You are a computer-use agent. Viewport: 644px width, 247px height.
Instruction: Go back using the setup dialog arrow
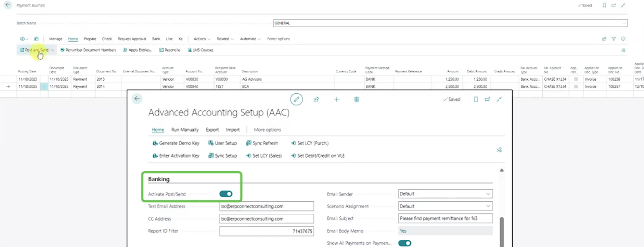pyautogui.click(x=137, y=99)
